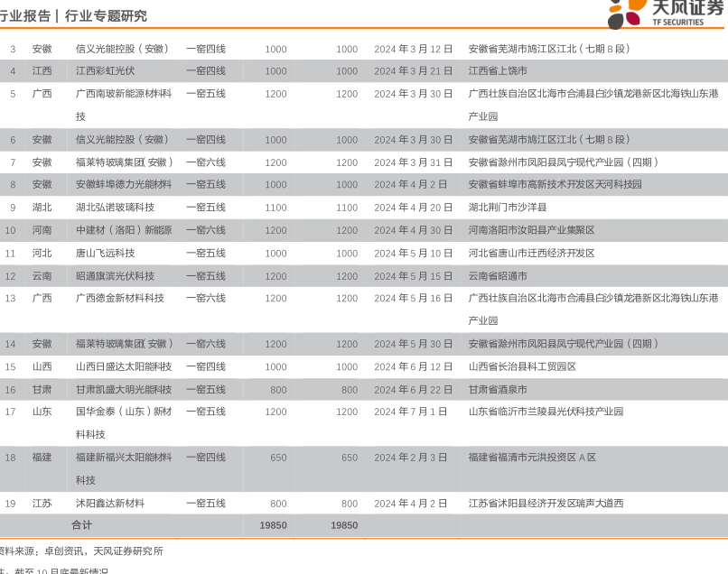The height and width of the screenshot is (574, 728).
Task: Click province cell 河北
Action: pos(42,254)
